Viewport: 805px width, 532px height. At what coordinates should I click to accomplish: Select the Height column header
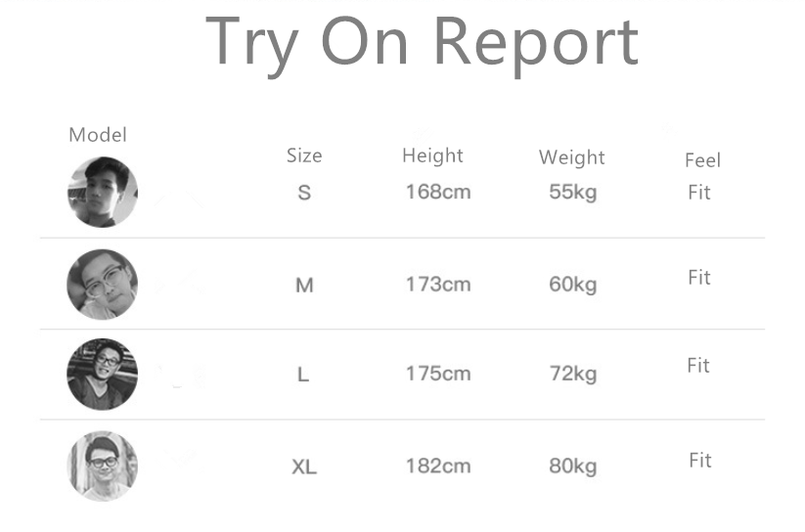pos(432,155)
